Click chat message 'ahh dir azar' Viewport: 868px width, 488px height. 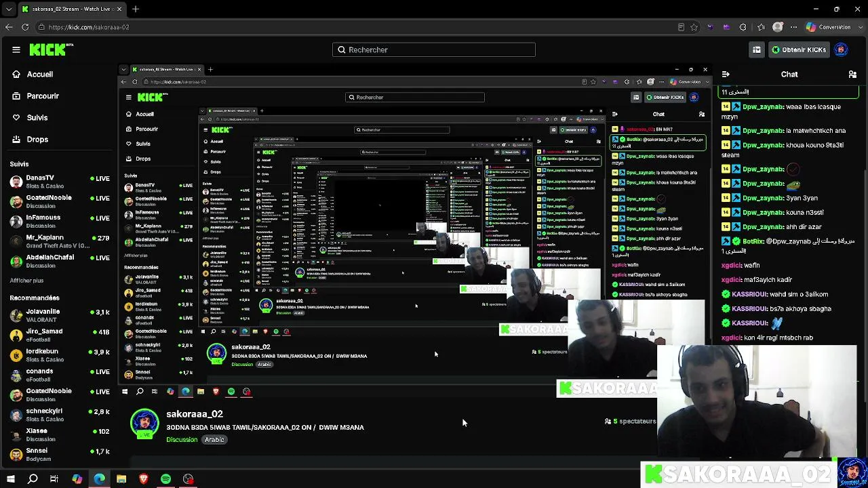pos(805,227)
